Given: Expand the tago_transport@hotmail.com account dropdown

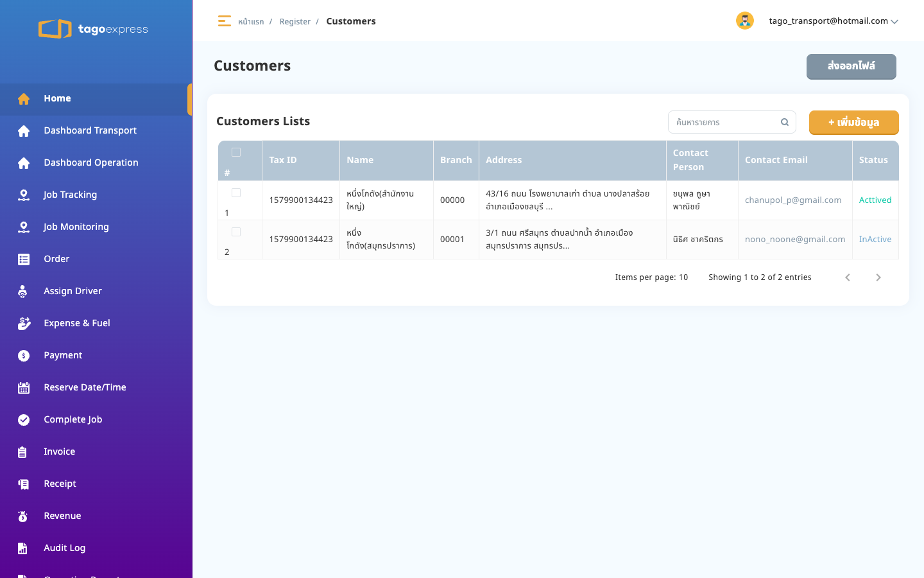Looking at the screenshot, I should coord(834,21).
